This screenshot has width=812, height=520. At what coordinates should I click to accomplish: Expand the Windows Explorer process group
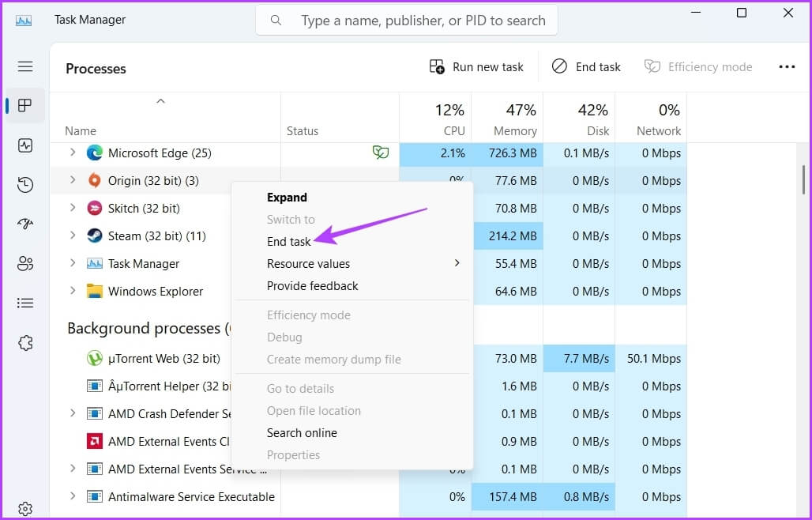(73, 291)
